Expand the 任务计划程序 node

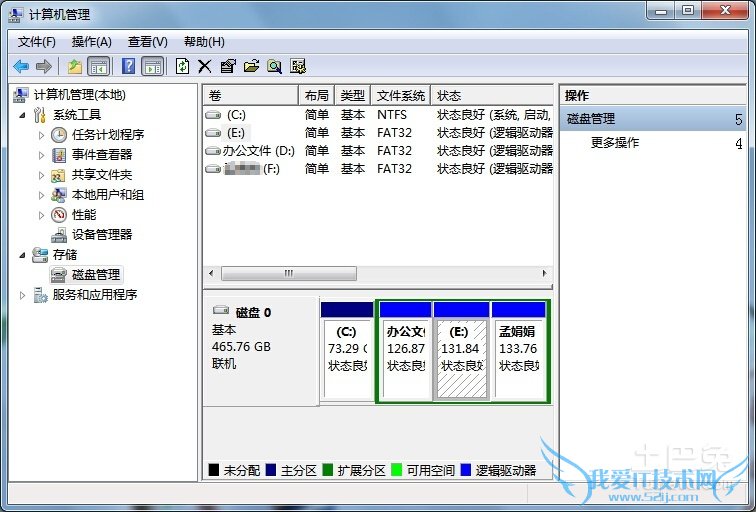click(41, 135)
